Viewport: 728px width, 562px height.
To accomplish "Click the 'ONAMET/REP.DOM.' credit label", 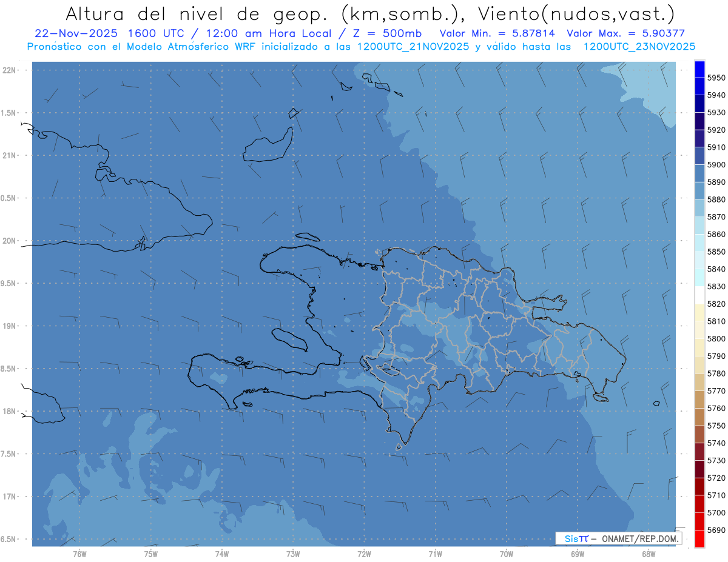I will [x=639, y=538].
